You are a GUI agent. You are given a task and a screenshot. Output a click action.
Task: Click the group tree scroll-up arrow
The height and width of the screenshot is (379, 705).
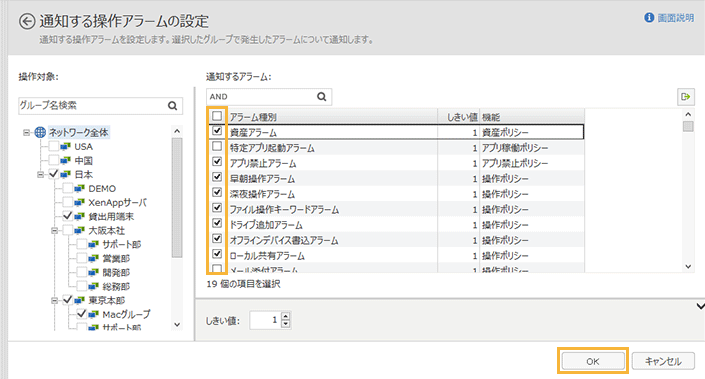pyautogui.click(x=177, y=131)
